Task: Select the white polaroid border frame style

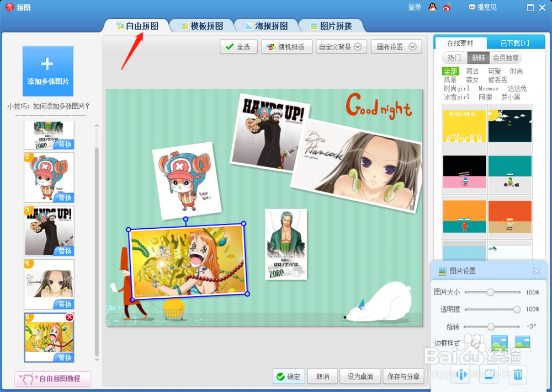Action: (522, 343)
